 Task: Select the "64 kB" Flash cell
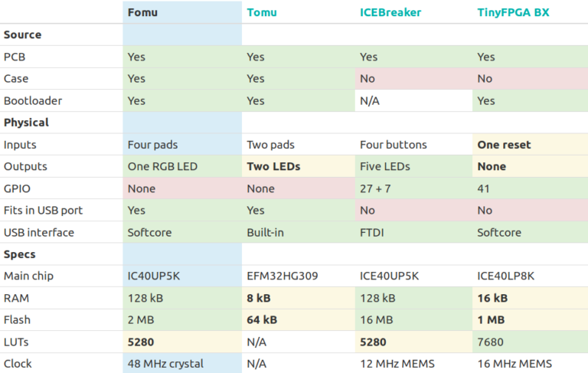point(262,319)
